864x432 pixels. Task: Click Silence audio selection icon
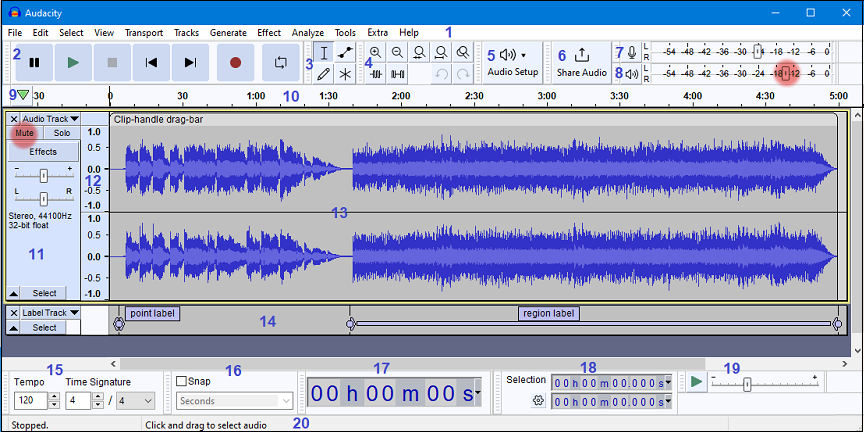point(397,73)
